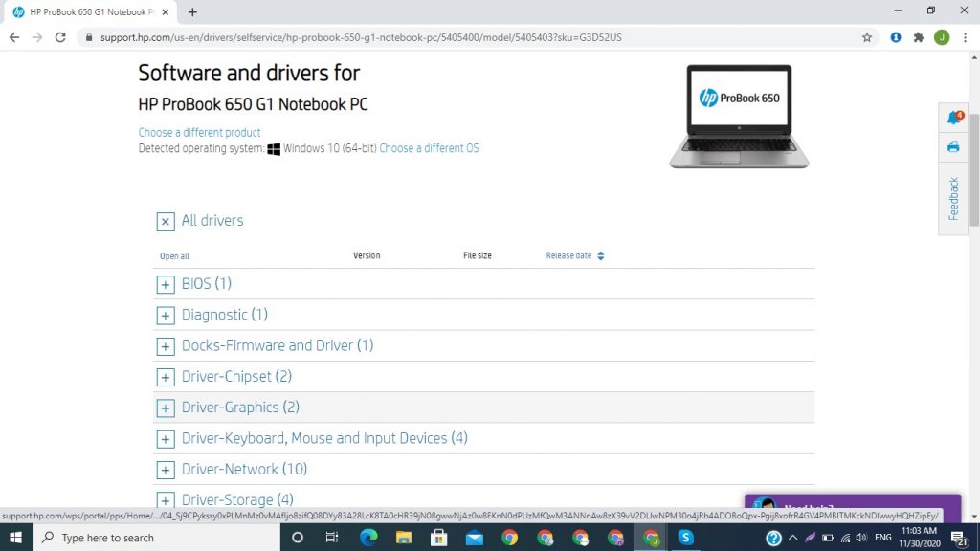Viewport: 980px width, 551px height.
Task: Open Skype from the taskbar
Action: point(685,538)
